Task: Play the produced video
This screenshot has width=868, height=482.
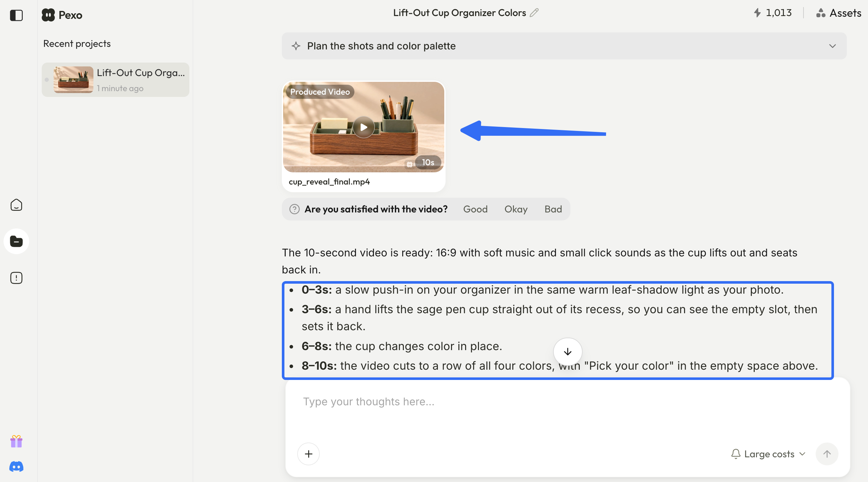Action: pos(364,127)
